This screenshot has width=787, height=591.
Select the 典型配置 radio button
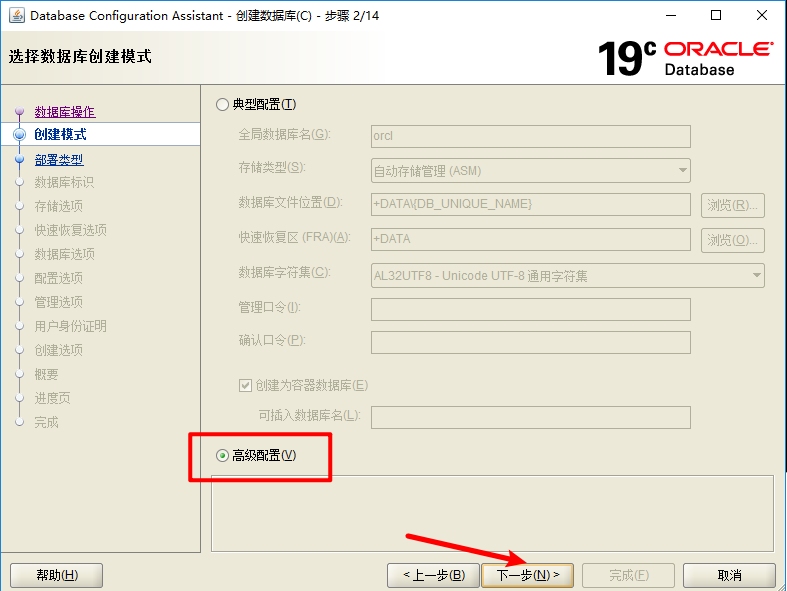222,104
